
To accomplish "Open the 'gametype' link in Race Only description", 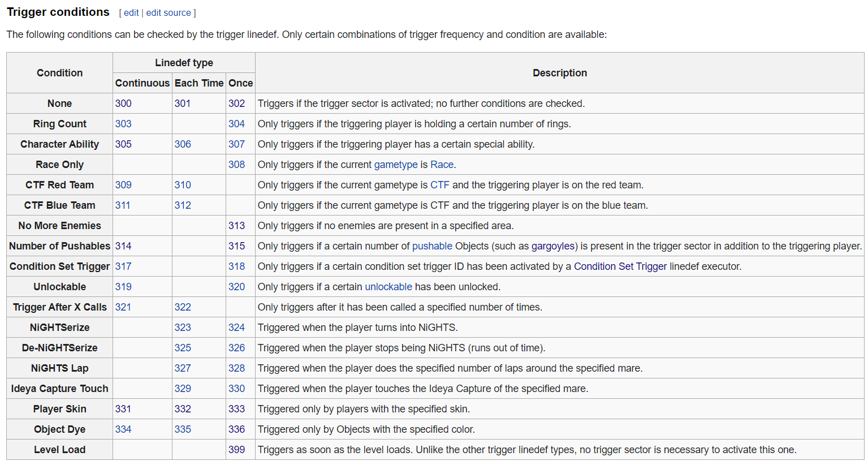I will (x=396, y=165).
